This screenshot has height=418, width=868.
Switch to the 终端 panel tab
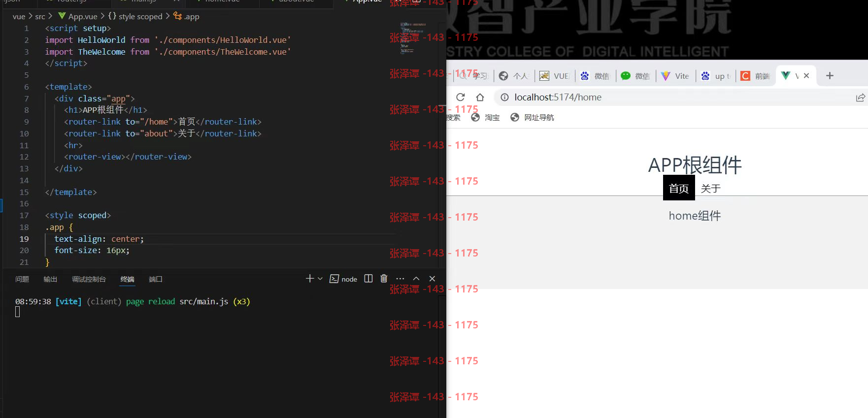128,279
